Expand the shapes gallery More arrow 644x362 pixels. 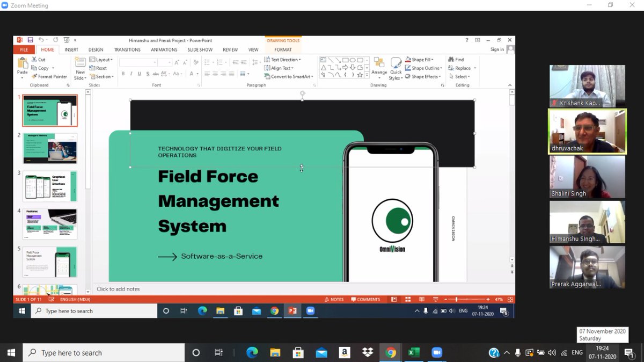tap(368, 76)
